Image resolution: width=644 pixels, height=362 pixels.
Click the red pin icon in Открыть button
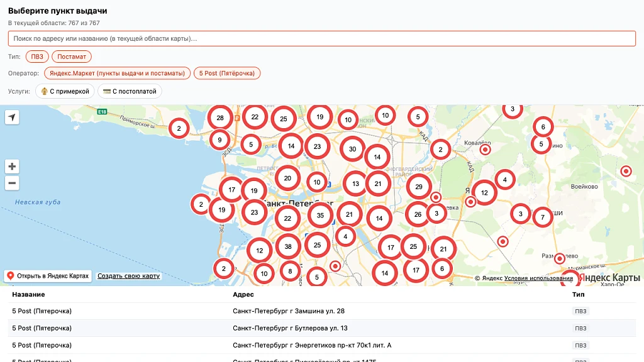point(11,276)
